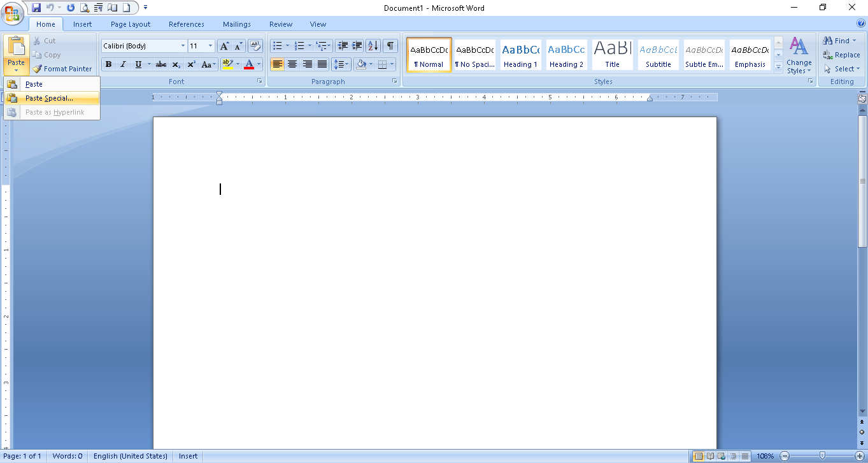Apply the Heading 1 style
The image size is (868, 463).
click(x=520, y=55)
